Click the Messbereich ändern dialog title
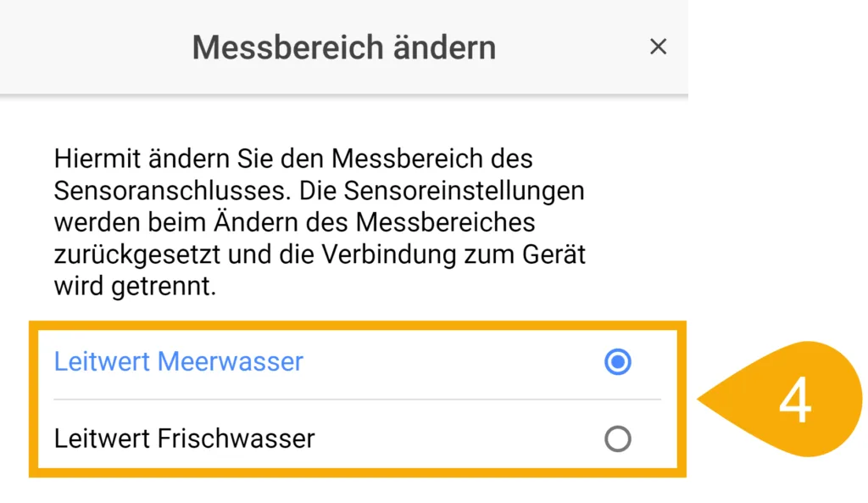 click(x=343, y=48)
